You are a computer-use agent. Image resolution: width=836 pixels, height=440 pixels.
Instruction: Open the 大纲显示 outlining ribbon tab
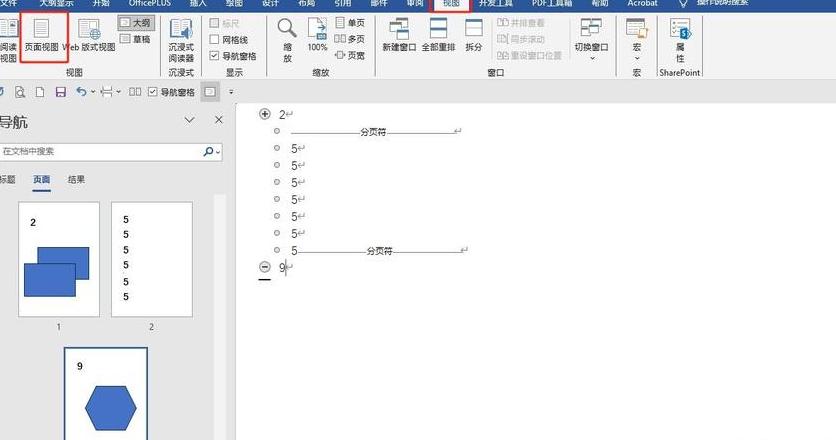57,3
